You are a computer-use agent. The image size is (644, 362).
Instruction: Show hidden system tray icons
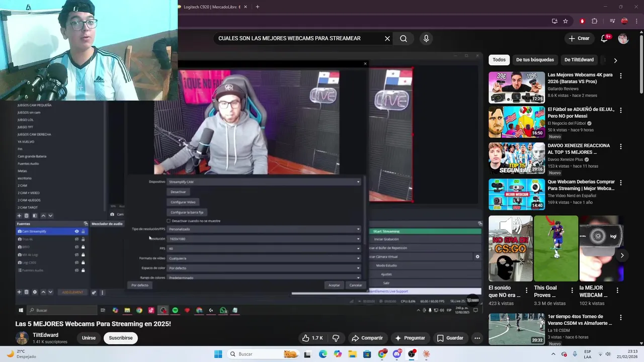point(553,354)
